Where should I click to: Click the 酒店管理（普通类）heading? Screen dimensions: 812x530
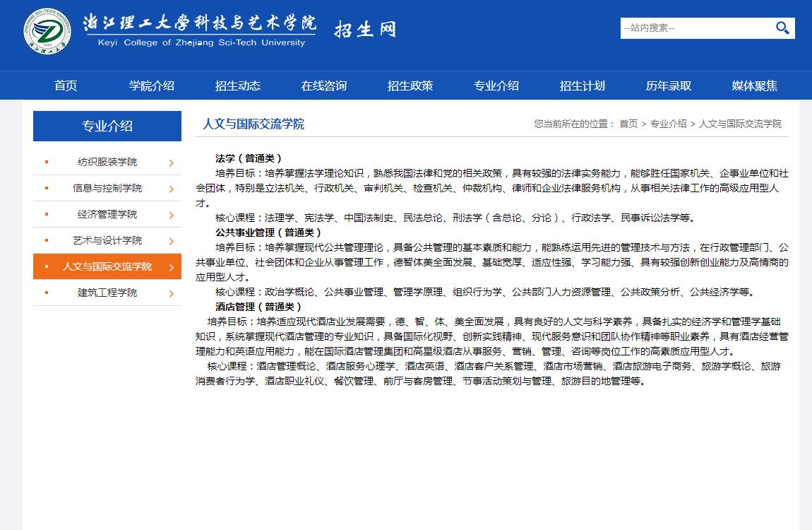coord(258,307)
